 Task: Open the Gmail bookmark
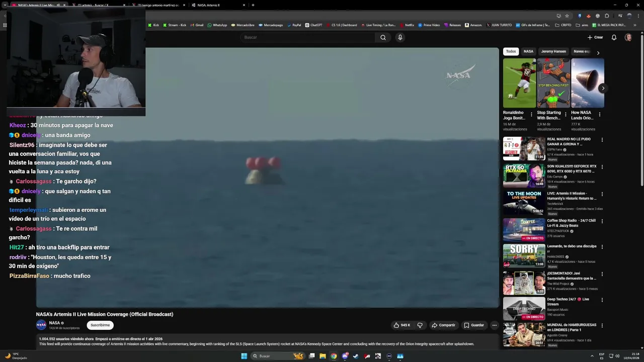tap(197, 25)
